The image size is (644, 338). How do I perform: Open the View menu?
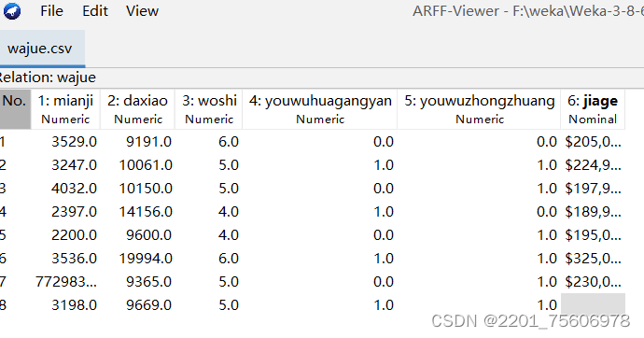pyautogui.click(x=142, y=11)
